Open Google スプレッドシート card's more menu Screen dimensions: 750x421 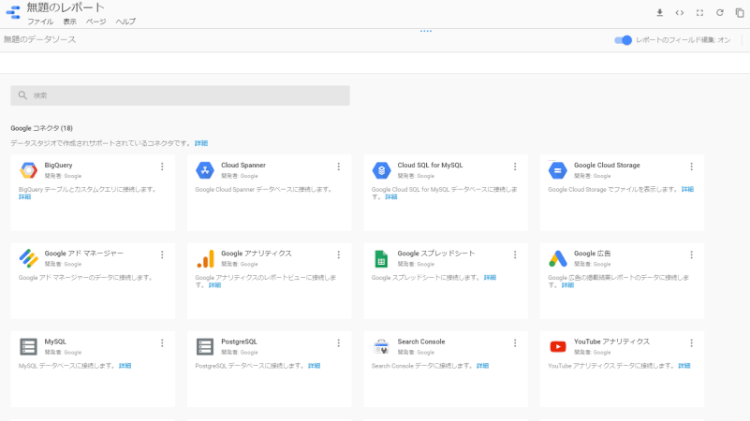(515, 255)
